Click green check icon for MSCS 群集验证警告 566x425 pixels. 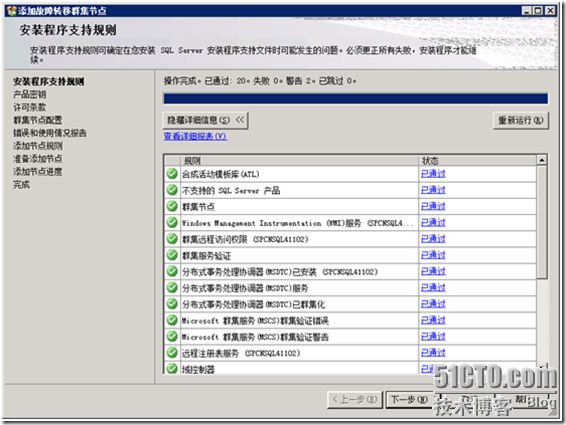[172, 336]
